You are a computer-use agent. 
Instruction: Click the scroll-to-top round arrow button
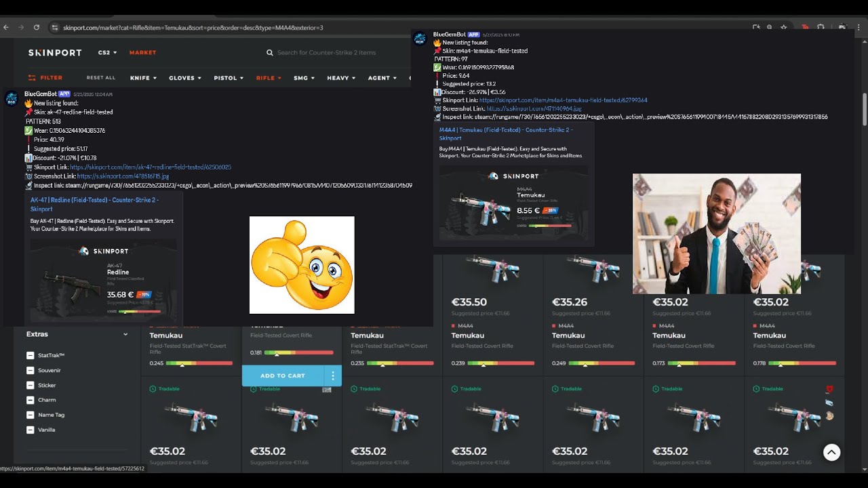click(x=831, y=452)
